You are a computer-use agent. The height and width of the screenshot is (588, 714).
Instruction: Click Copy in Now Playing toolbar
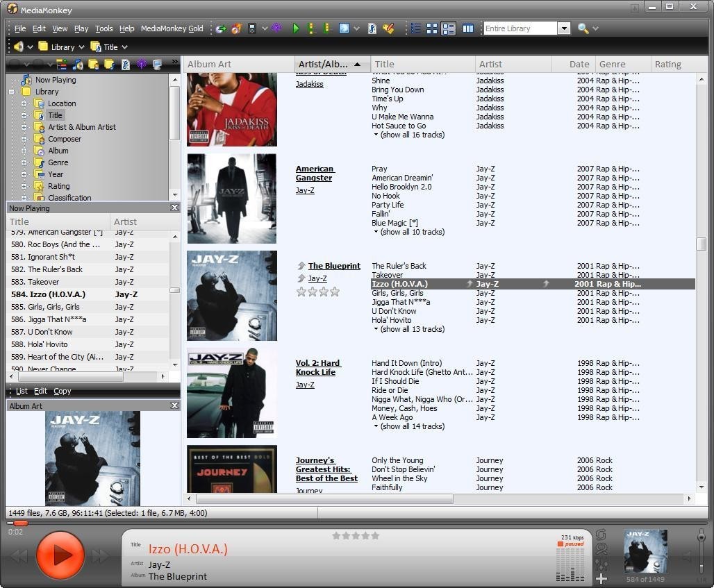pos(62,391)
